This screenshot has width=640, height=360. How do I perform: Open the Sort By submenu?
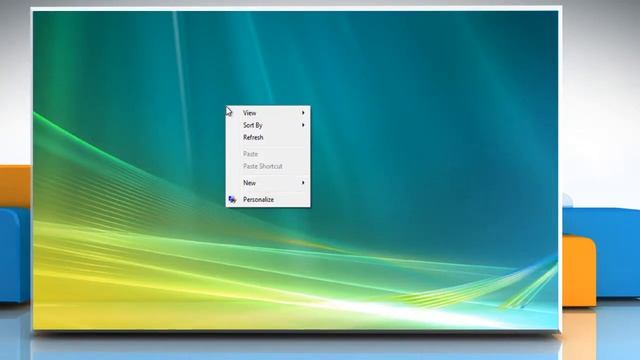click(x=268, y=125)
